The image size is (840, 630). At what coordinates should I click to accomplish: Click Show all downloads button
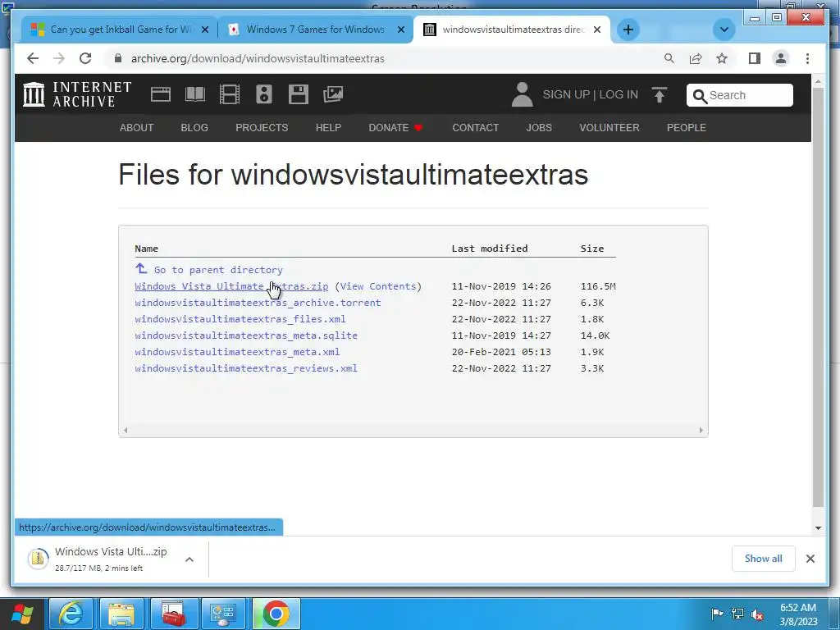[763, 559]
